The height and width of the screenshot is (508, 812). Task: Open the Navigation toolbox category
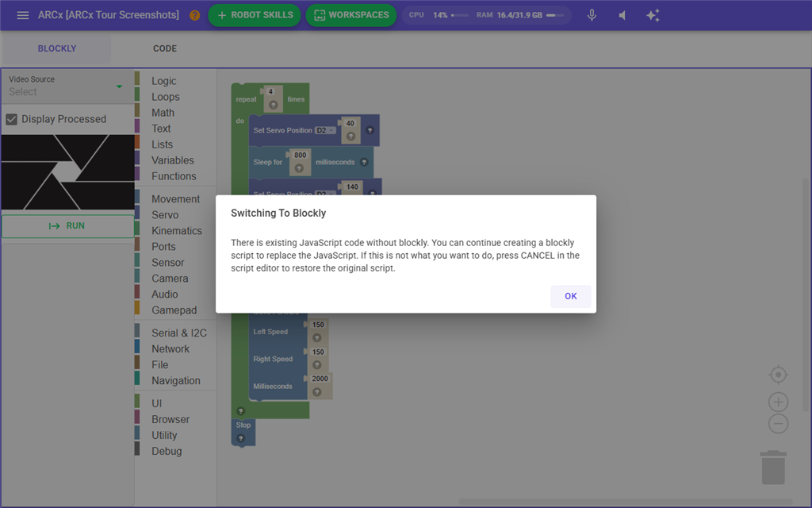[176, 380]
